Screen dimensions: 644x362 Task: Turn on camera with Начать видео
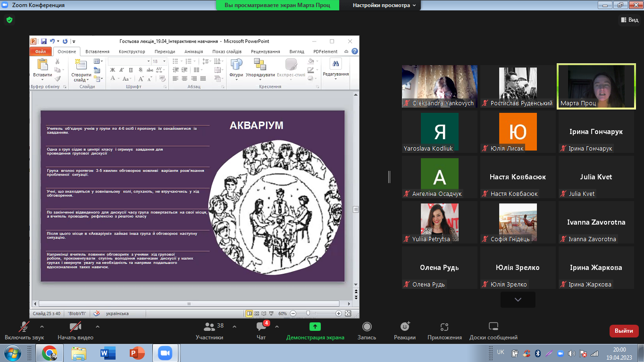75,327
